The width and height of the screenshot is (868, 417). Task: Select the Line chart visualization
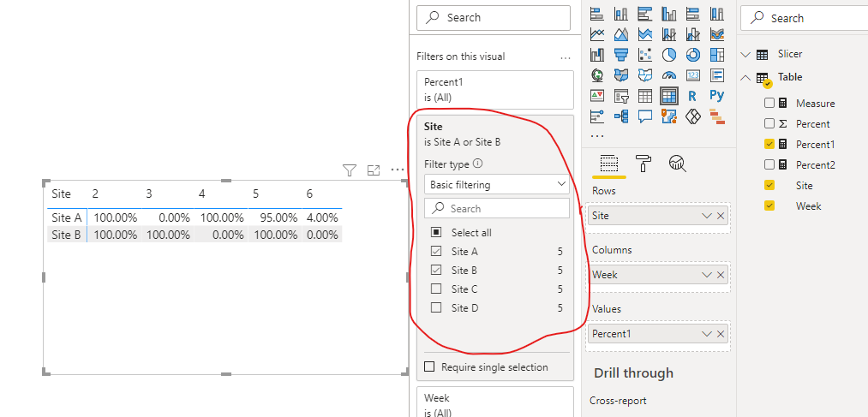[x=596, y=34]
